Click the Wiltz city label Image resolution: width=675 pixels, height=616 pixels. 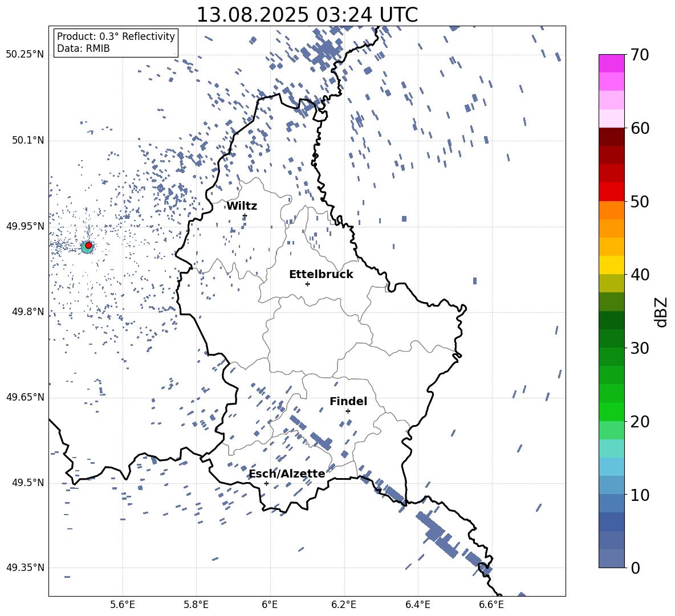point(242,206)
